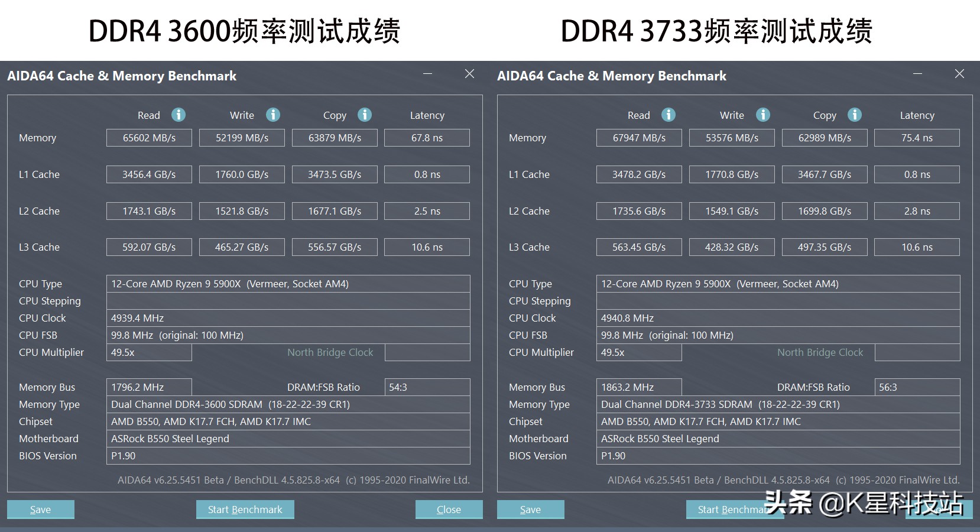980x532 pixels.
Task: Select the Motherboard field ASRock B550 Steel Legend
Action: (288, 439)
